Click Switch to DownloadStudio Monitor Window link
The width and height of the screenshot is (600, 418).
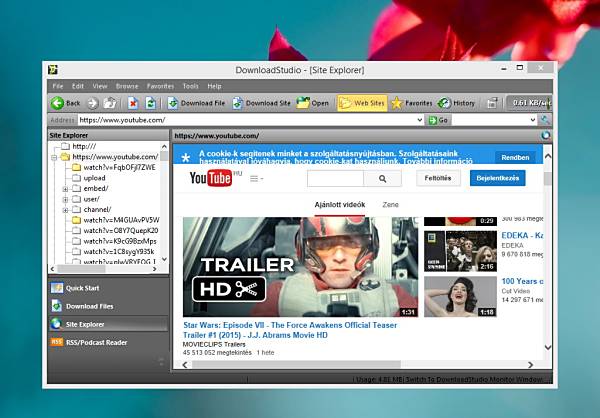[474, 379]
